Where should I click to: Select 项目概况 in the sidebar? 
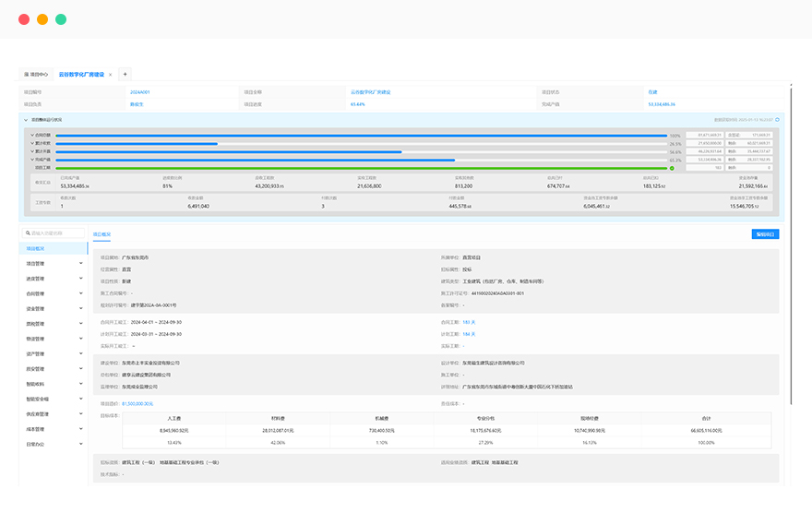click(38, 248)
